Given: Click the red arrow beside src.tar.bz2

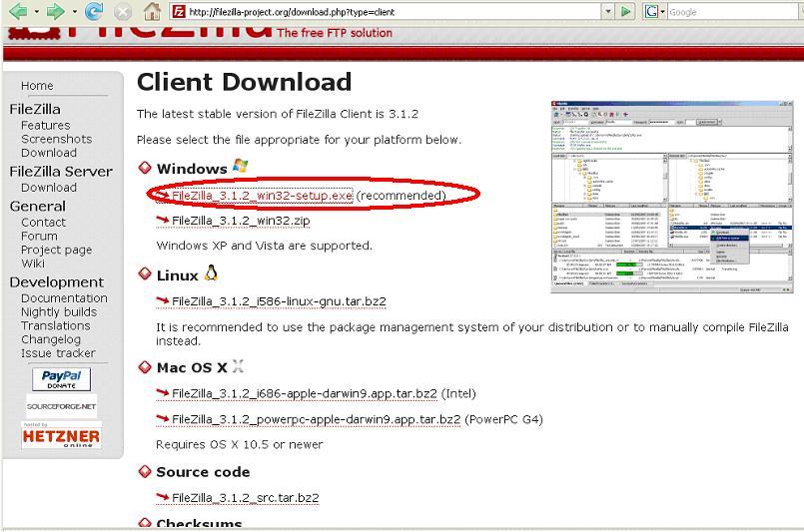Looking at the screenshot, I should pos(163,497).
